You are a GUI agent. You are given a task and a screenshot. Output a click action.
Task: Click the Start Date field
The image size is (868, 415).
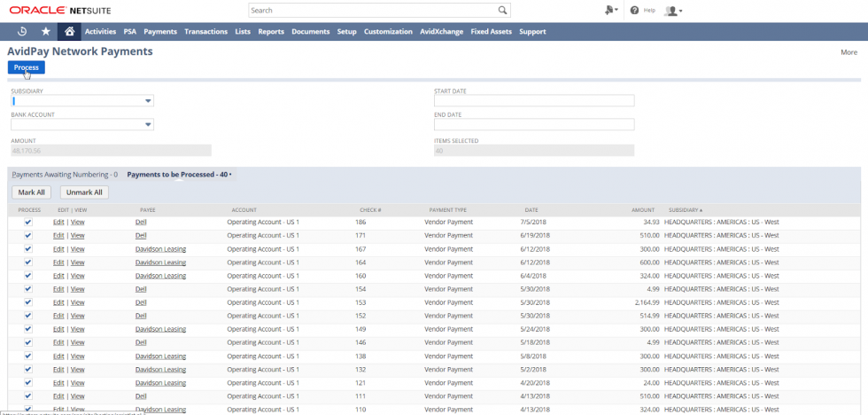(534, 101)
